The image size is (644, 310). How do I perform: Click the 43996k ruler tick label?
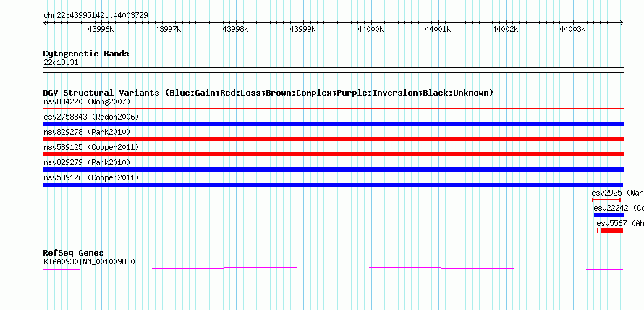pyautogui.click(x=101, y=30)
